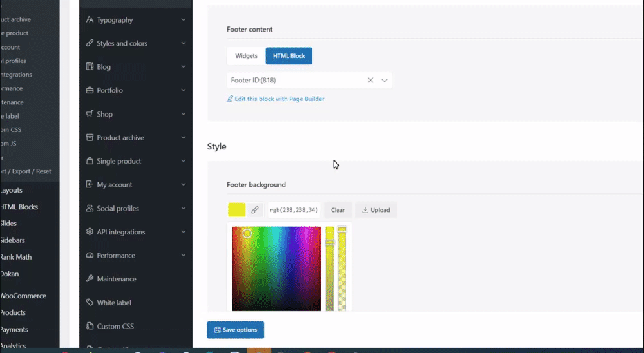644x353 pixels.
Task: Switch footer content to Widgets
Action: coord(246,56)
